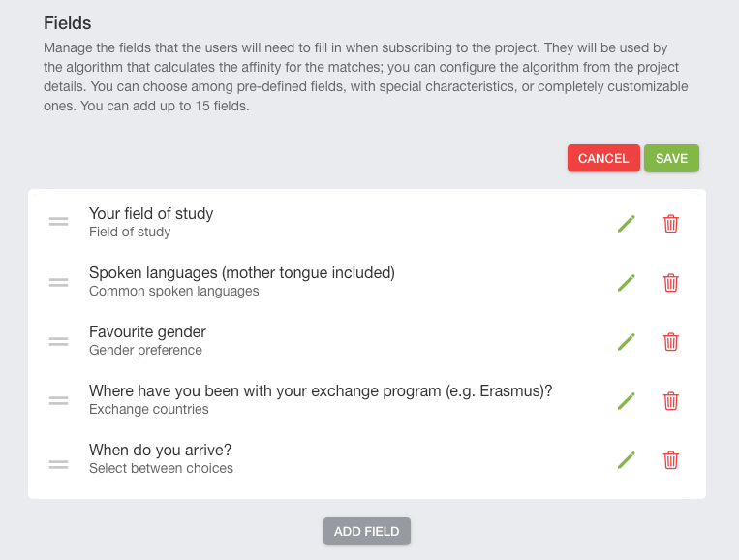The width and height of the screenshot is (739, 560).
Task: Delete the 'Your field of study' field
Action: (x=670, y=224)
